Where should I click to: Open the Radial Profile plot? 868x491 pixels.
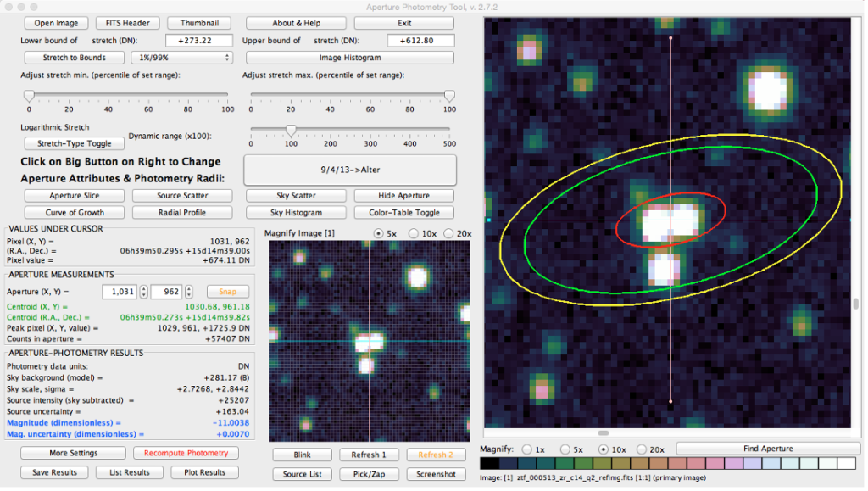[181, 212]
